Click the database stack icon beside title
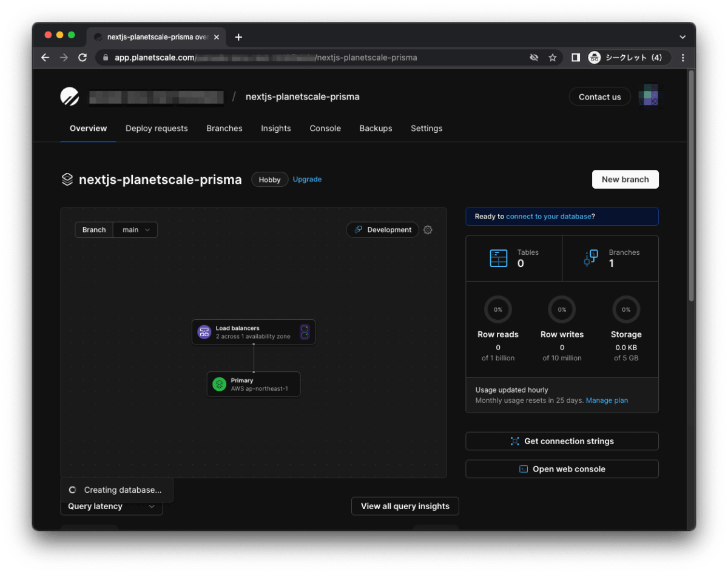The width and height of the screenshot is (728, 574). (67, 180)
